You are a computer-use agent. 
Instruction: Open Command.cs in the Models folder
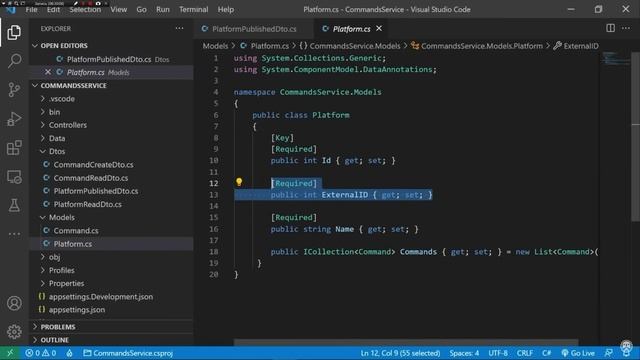[x=76, y=231]
